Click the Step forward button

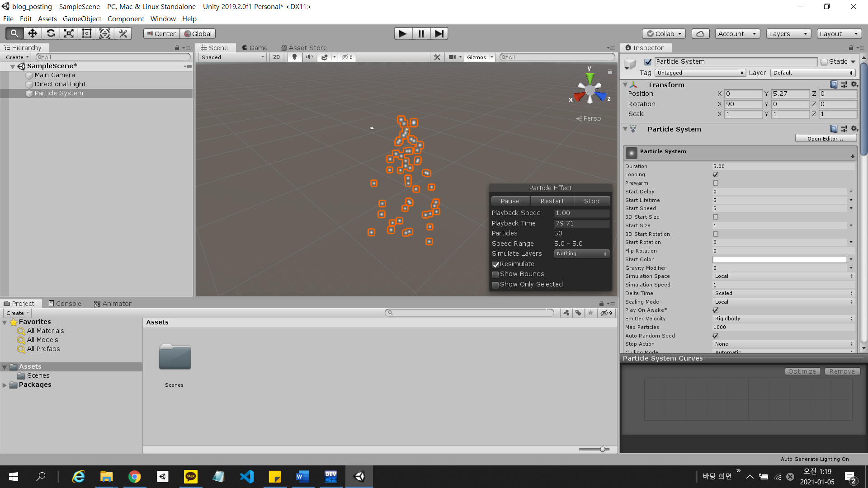tap(439, 33)
